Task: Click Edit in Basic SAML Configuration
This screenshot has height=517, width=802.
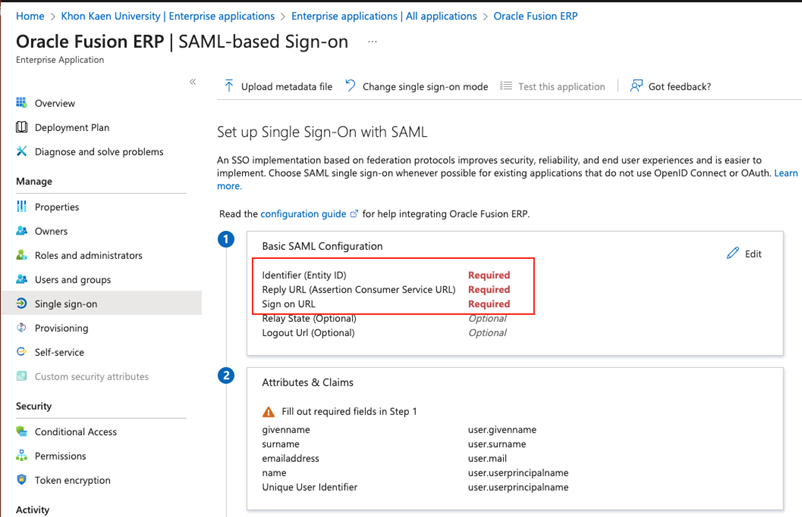Action: coord(744,254)
